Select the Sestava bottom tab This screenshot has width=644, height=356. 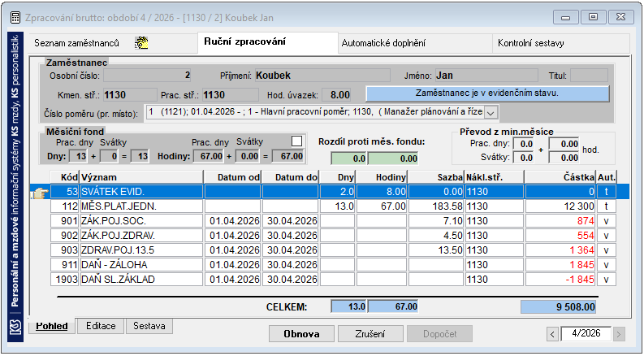click(x=149, y=326)
